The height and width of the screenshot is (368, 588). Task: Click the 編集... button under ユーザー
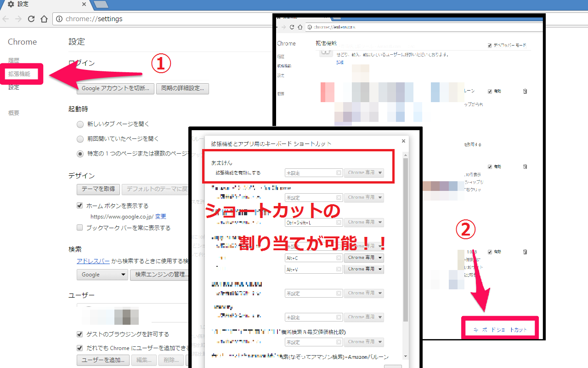[144, 360]
